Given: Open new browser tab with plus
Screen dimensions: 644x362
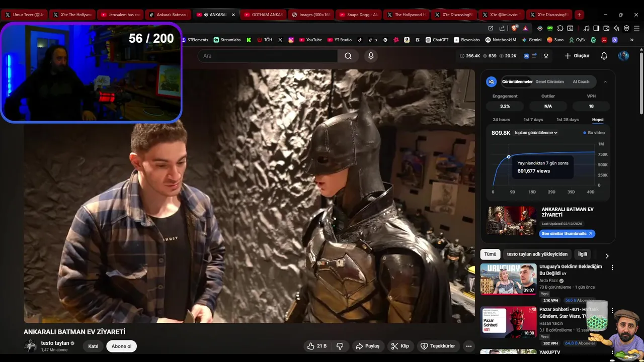Looking at the screenshot, I should pos(579,15).
